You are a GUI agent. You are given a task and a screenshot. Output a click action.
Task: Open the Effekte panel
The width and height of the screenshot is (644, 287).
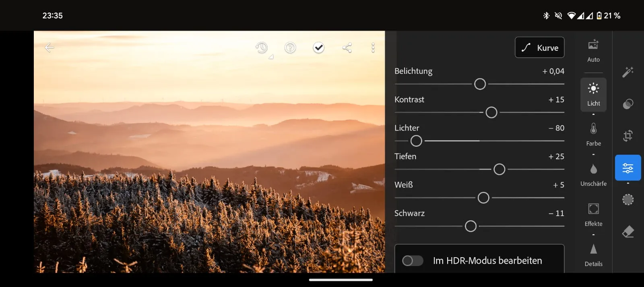[x=593, y=215]
